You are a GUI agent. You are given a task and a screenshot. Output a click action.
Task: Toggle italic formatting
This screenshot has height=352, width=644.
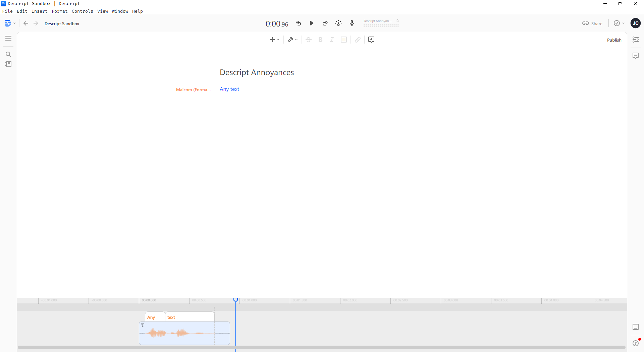[332, 40]
